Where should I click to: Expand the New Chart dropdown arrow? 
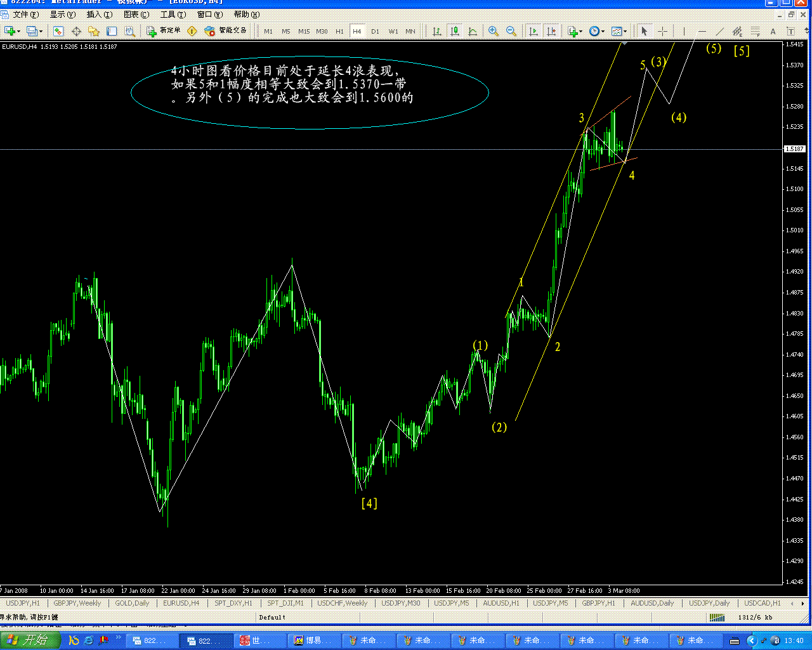18,31
